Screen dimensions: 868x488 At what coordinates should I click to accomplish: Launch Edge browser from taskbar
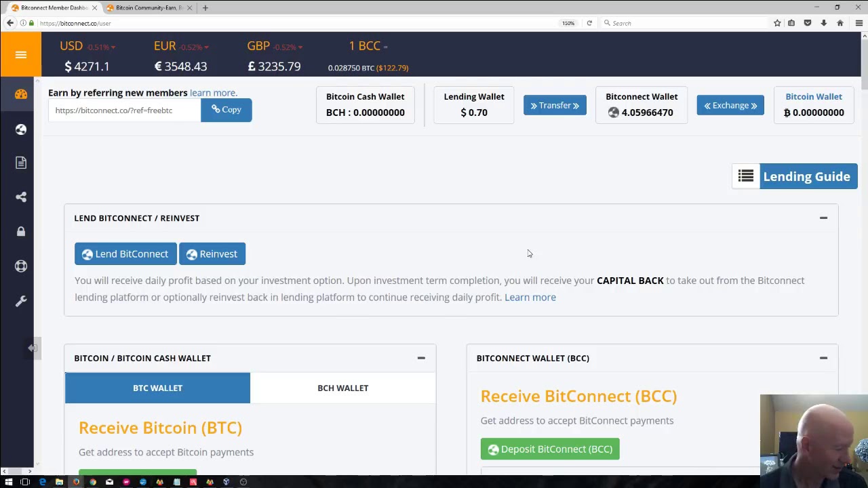pyautogui.click(x=42, y=482)
